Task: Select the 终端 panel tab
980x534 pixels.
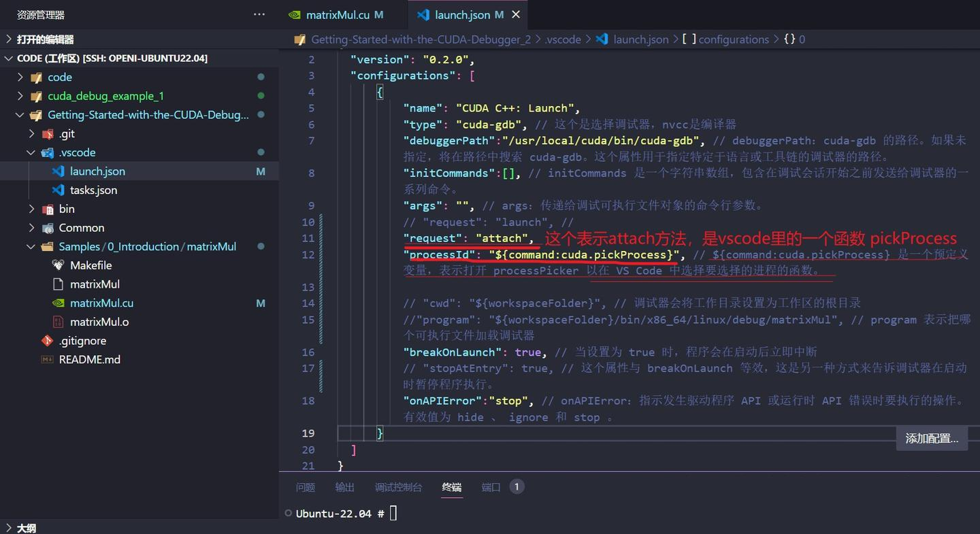Action: (452, 487)
